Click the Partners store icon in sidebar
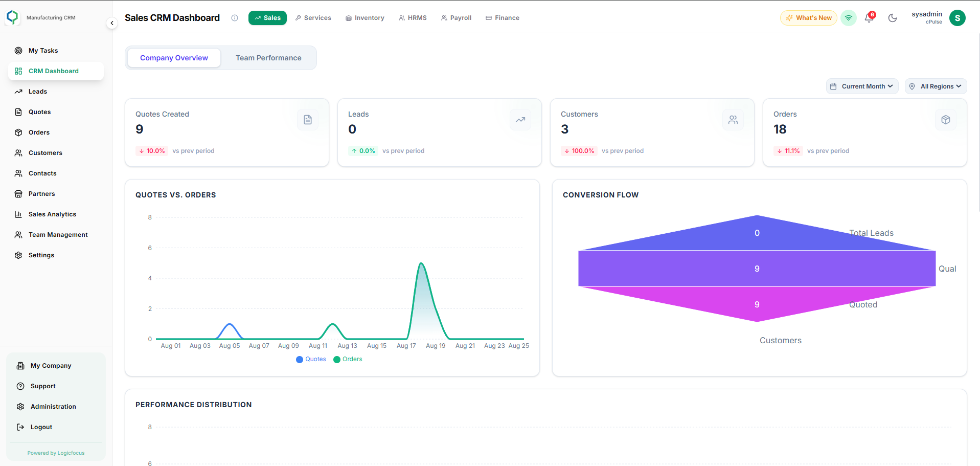Screen dimensions: 980x466 coord(18,194)
